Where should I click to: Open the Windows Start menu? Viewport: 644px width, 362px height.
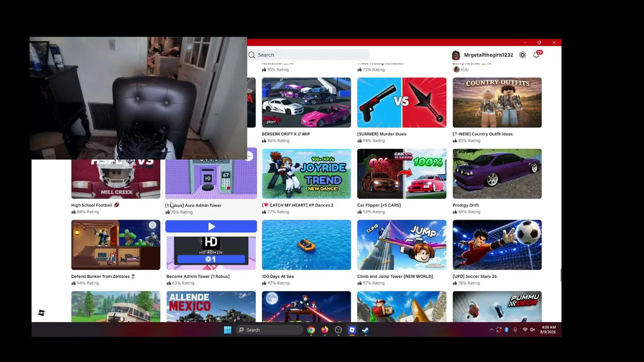click(227, 330)
